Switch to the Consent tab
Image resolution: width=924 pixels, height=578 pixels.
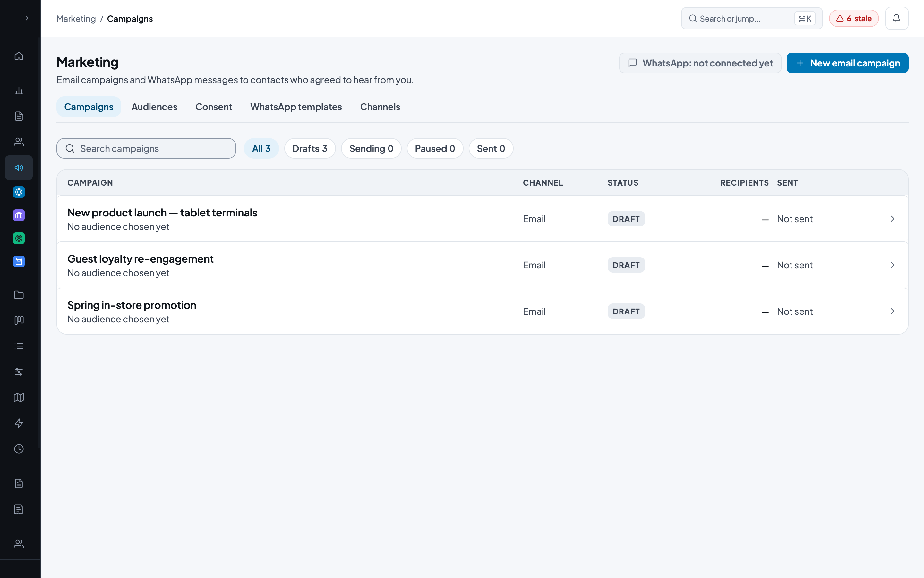[213, 107]
